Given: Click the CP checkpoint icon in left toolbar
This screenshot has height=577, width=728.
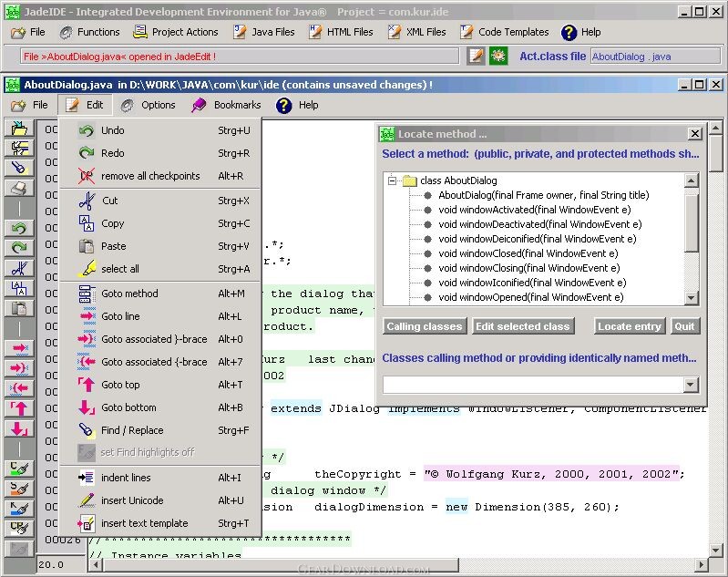Looking at the screenshot, I should (19, 528).
